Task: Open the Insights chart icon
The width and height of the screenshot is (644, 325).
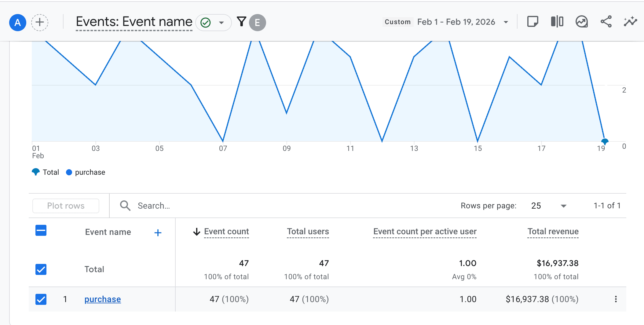Action: click(x=581, y=22)
